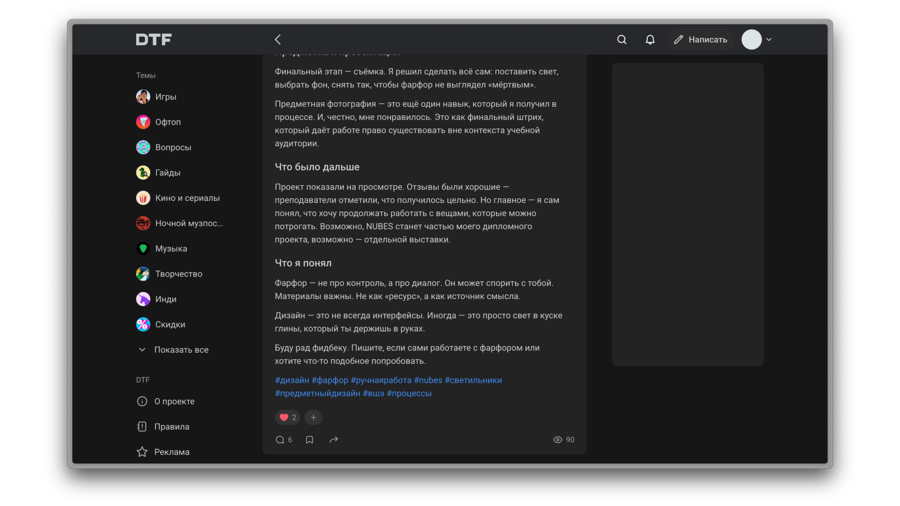Click the Творчество topic icon
Viewport: 900px width, 506px height.
pos(143,274)
